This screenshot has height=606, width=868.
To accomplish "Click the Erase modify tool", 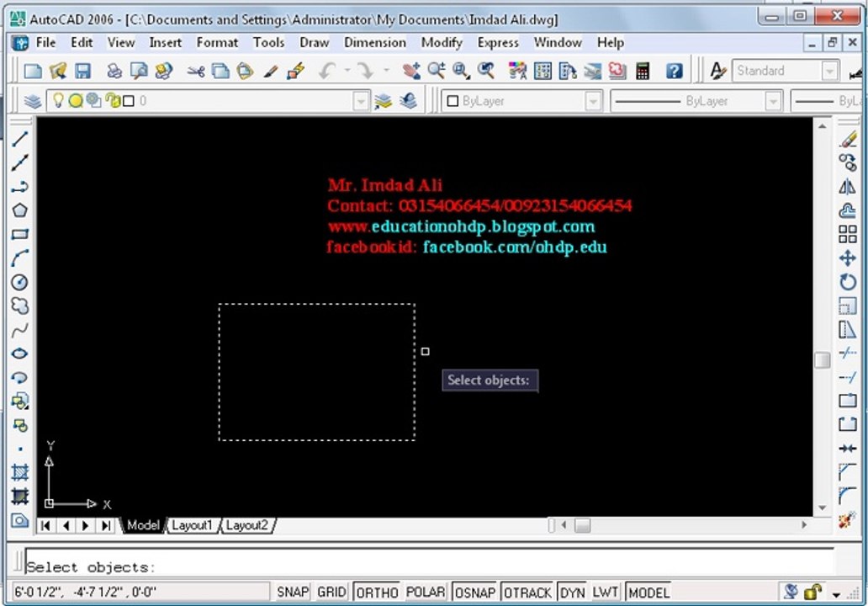I will coord(848,139).
